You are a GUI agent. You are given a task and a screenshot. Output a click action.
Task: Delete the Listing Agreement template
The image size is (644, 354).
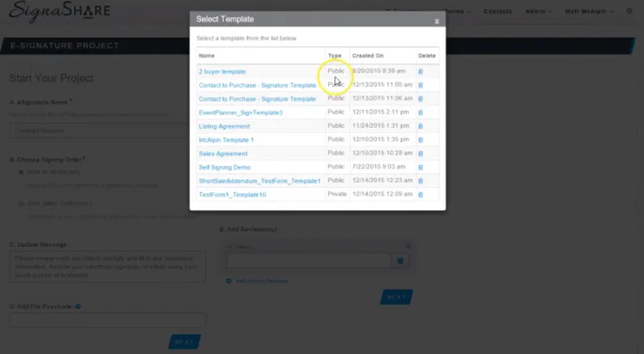click(420, 126)
